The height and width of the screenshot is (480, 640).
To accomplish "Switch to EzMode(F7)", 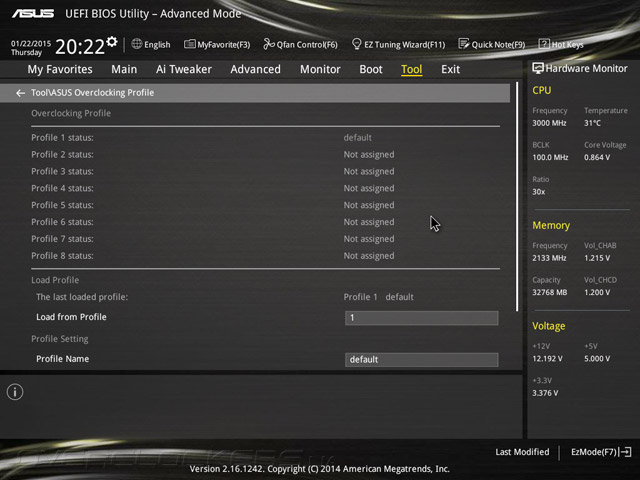I will 593,452.
